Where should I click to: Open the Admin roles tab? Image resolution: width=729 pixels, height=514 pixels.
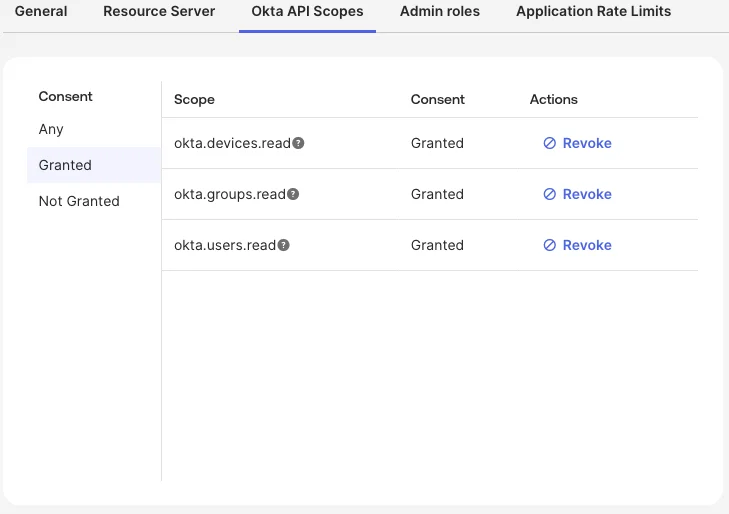(440, 11)
